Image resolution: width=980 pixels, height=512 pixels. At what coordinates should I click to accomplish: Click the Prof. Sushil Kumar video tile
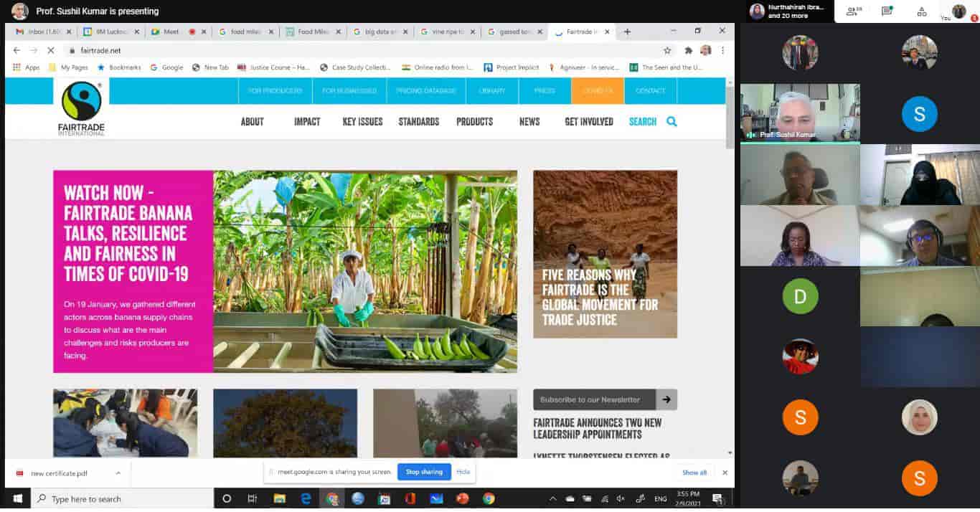coord(800,113)
